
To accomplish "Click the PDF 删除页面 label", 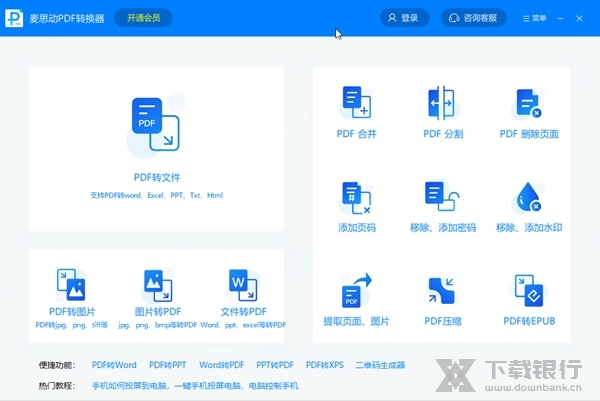I will coord(529,134).
